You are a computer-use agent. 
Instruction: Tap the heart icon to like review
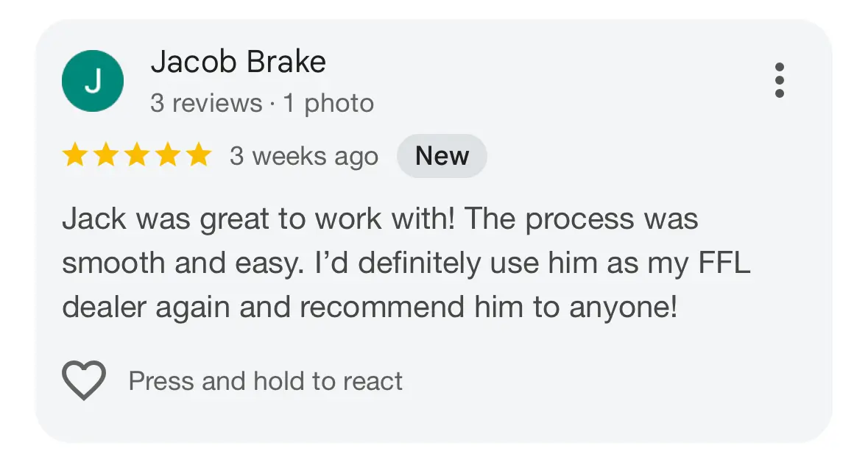click(x=83, y=381)
